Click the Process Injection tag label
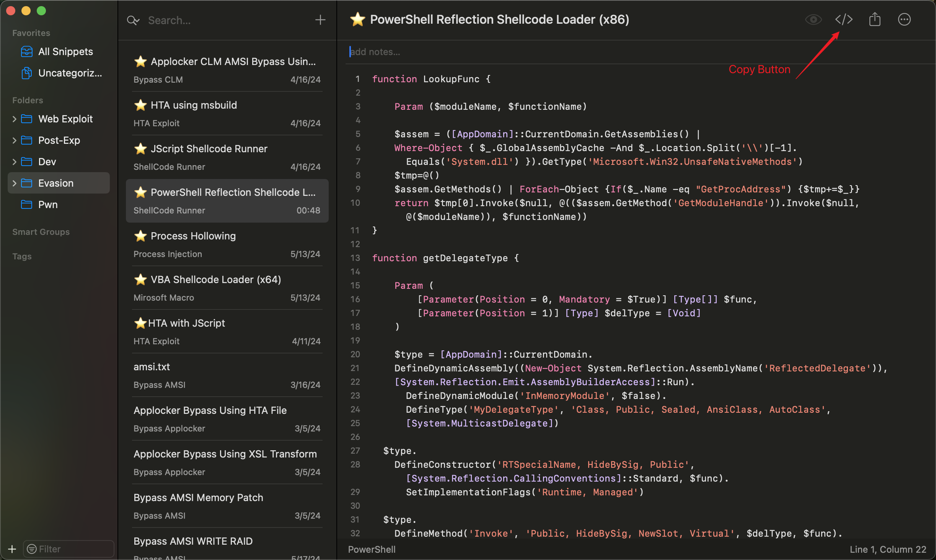This screenshot has height=560, width=936. [x=168, y=254]
